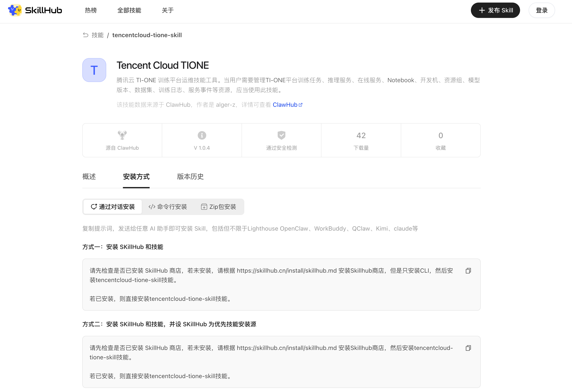Click the back arrow in breadcrumb

[86, 35]
